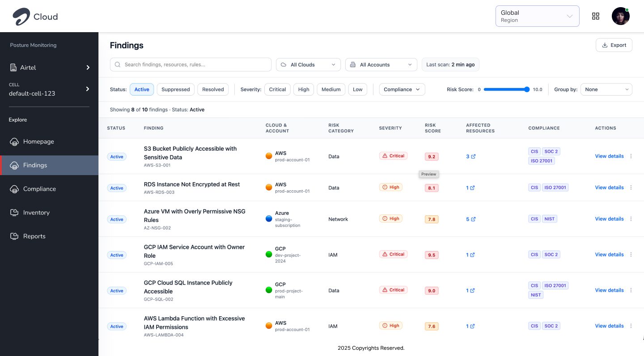The image size is (644, 356).
Task: View details of GCP Cloud SQL finding
Action: pyautogui.click(x=609, y=290)
